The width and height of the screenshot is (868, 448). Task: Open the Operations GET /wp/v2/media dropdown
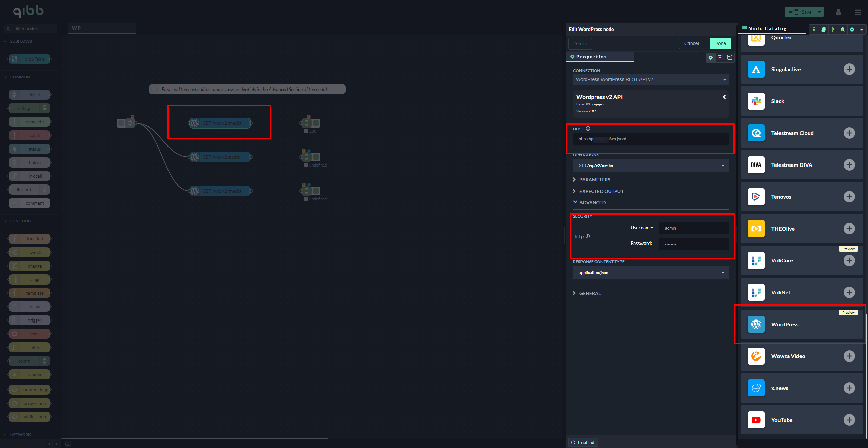651,165
